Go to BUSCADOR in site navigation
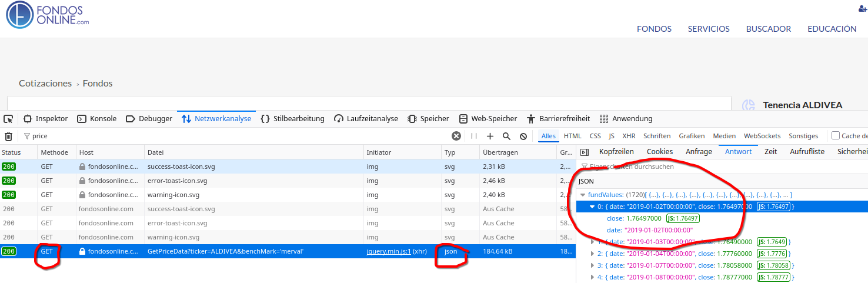The width and height of the screenshot is (868, 283). click(x=768, y=29)
